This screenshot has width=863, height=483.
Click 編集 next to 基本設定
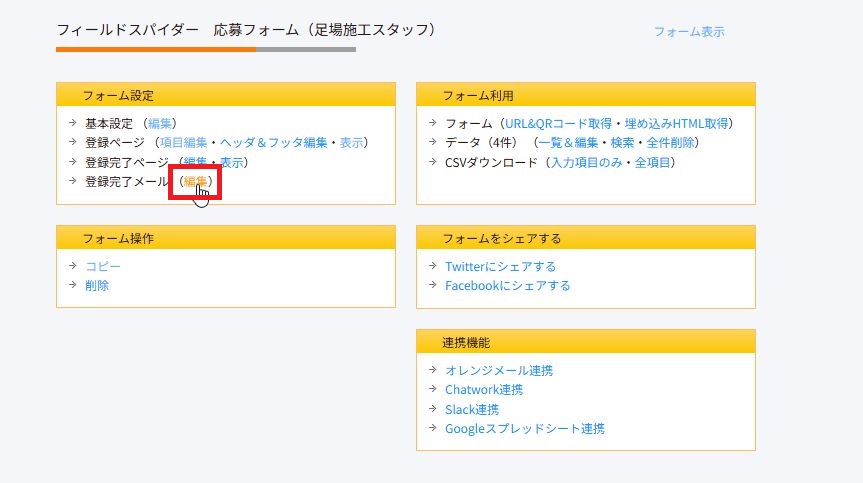(x=160, y=123)
